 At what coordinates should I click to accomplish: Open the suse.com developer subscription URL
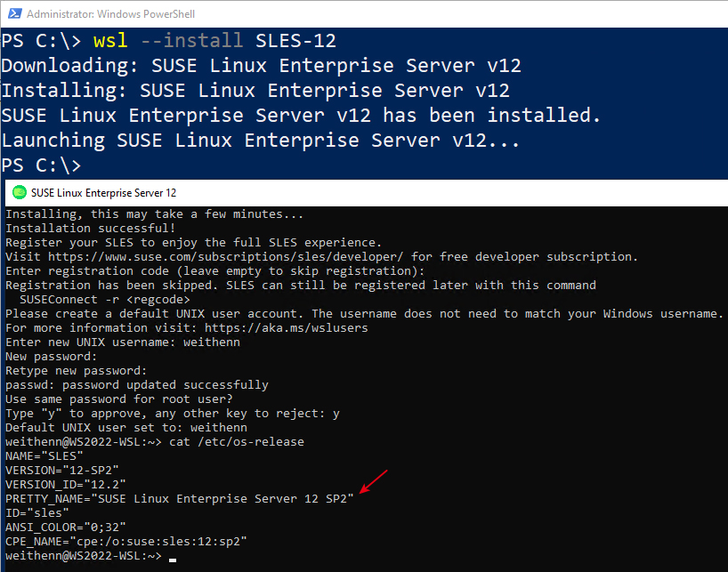226,256
